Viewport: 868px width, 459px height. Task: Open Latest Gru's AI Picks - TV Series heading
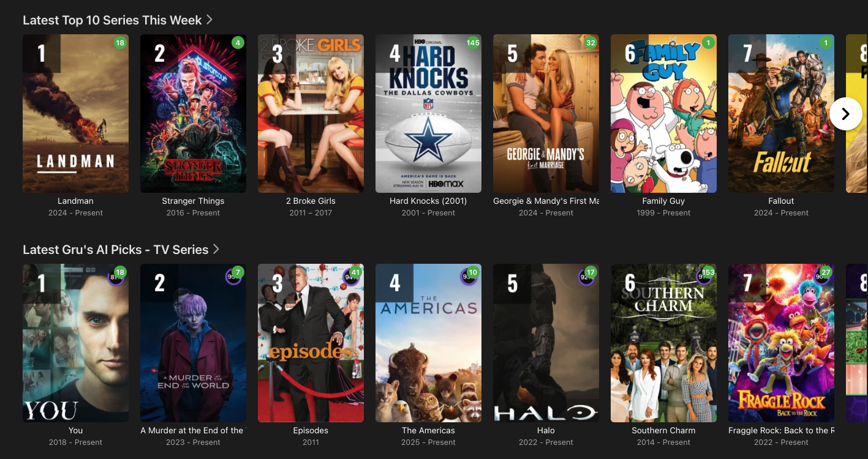click(116, 250)
